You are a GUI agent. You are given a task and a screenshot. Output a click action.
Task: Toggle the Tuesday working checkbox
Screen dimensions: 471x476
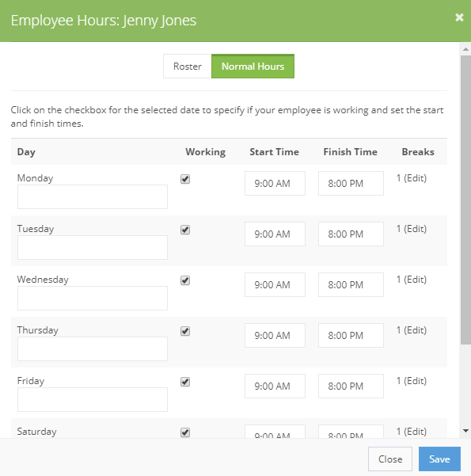click(x=185, y=230)
